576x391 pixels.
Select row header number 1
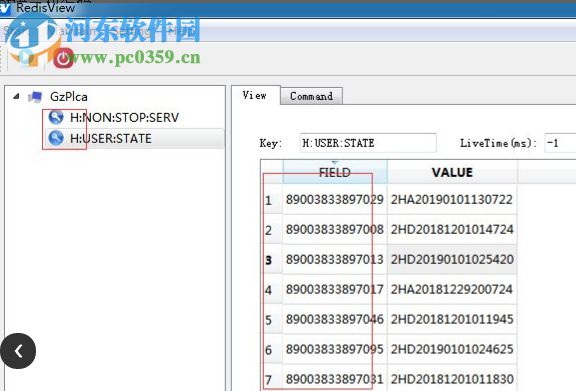tap(271, 200)
